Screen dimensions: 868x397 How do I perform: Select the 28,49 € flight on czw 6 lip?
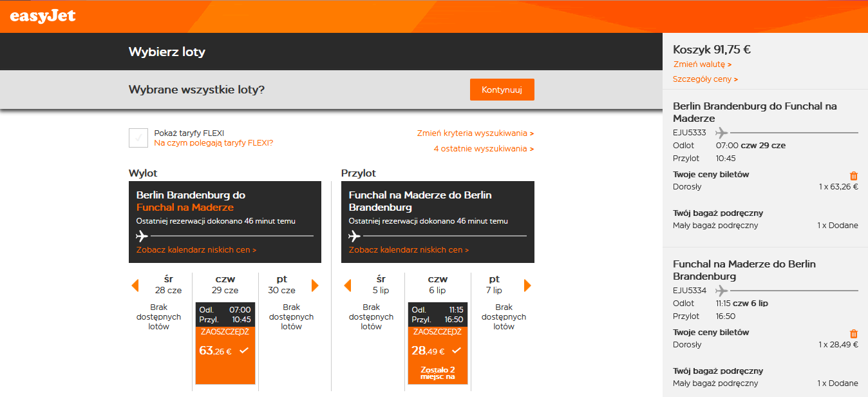[438, 343]
